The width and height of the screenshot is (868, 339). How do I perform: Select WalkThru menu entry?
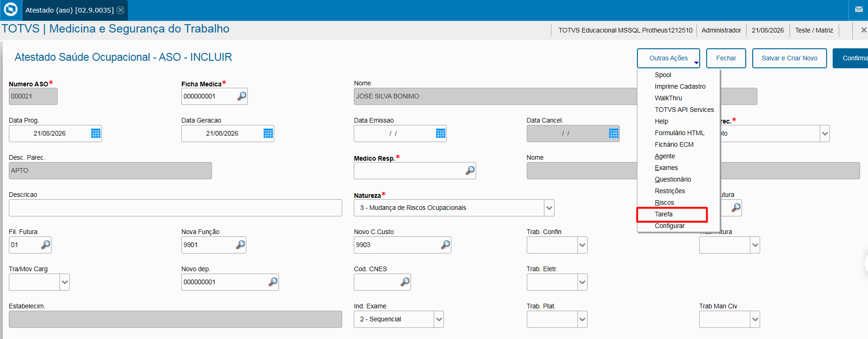[x=669, y=98]
